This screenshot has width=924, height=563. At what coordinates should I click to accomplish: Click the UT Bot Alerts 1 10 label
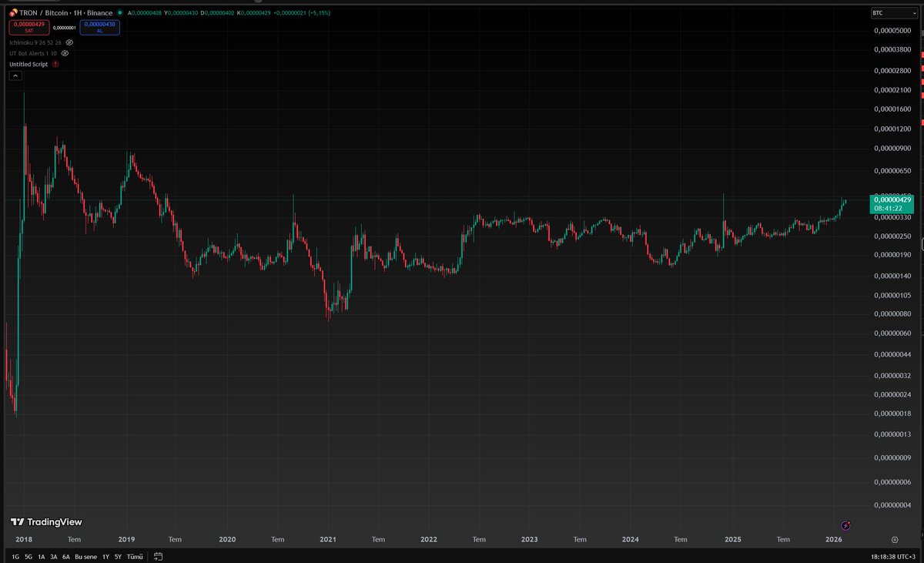coord(33,53)
